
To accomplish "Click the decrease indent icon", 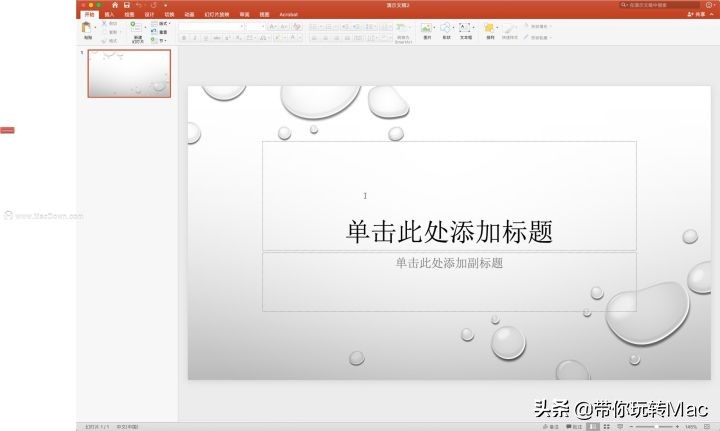I will pos(345,27).
